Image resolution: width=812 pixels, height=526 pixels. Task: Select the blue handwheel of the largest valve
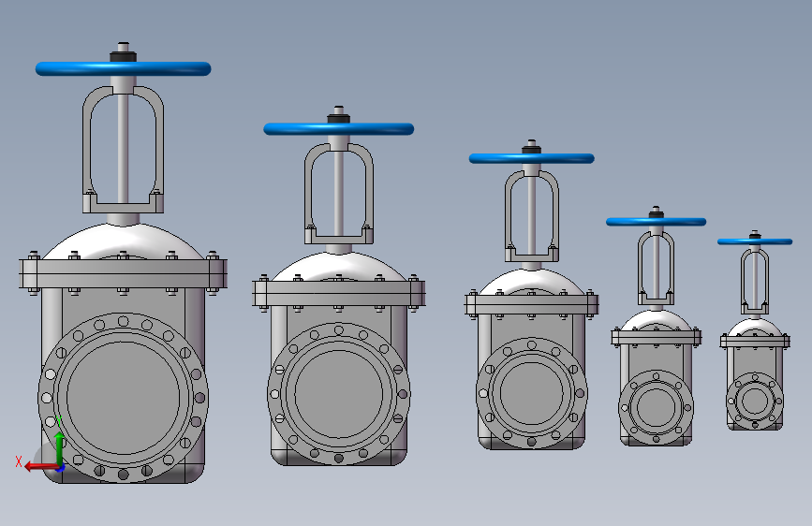point(124,69)
